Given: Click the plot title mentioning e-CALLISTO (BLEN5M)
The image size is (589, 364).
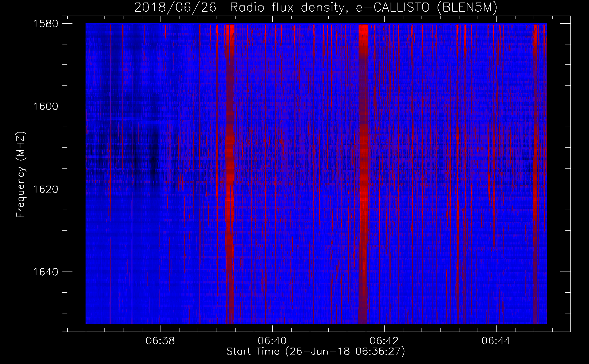Looking at the screenshot, I should point(315,7).
